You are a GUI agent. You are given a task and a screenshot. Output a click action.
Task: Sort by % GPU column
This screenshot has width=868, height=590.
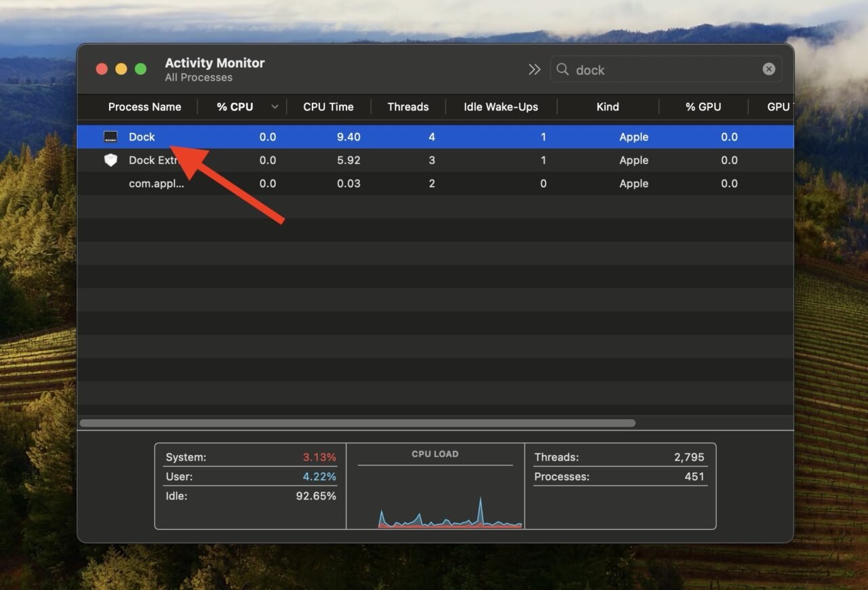[703, 106]
